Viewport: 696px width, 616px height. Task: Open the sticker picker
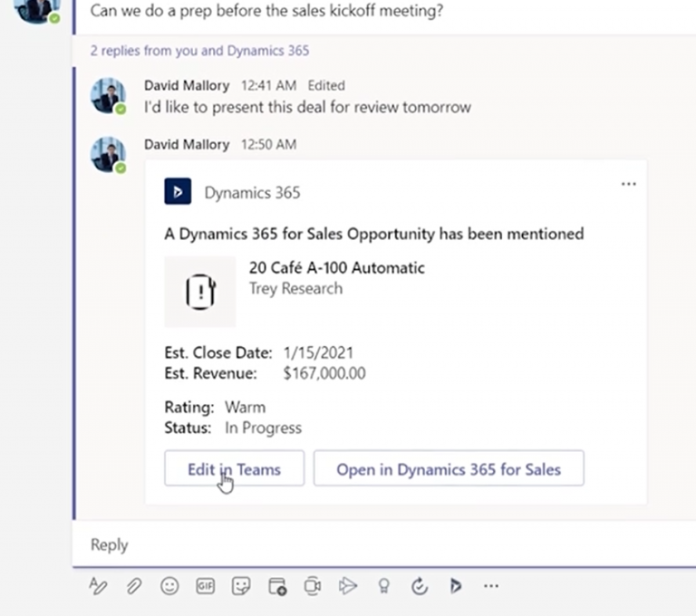[x=241, y=586]
